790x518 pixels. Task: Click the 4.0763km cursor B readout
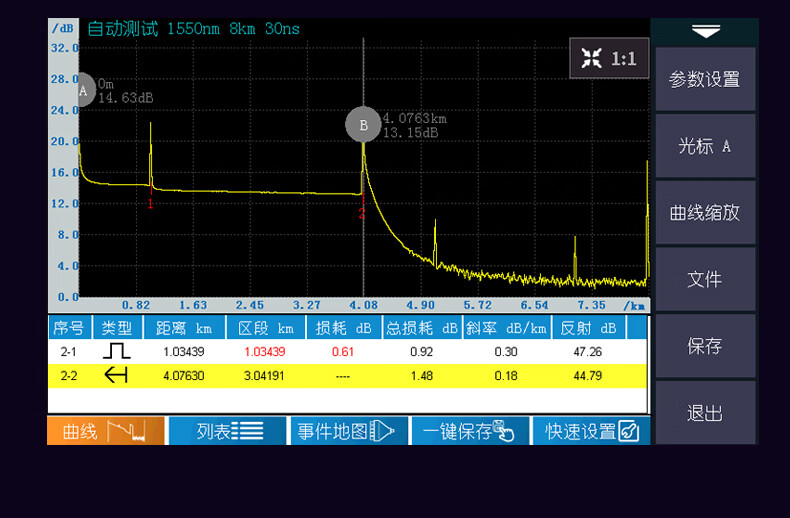pos(415,118)
